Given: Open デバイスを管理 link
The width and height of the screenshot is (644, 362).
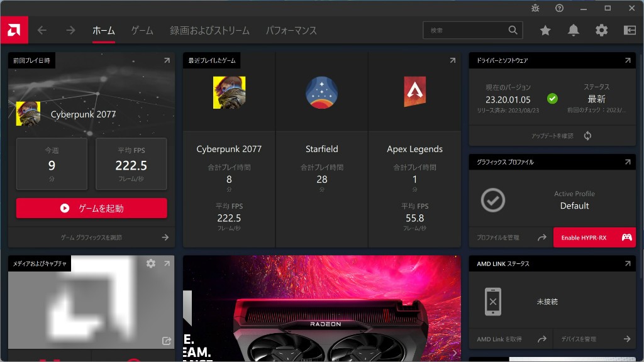Looking at the screenshot, I should pos(579,339).
